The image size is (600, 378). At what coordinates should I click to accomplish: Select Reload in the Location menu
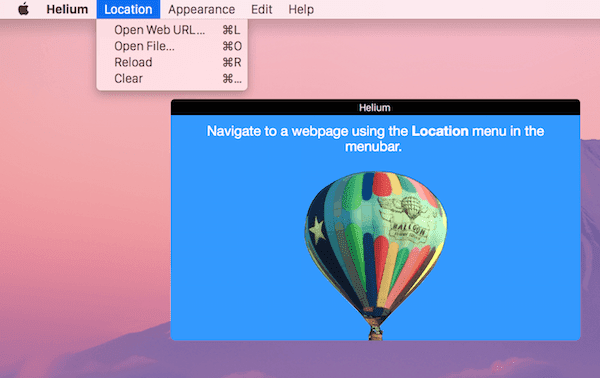tap(172, 62)
